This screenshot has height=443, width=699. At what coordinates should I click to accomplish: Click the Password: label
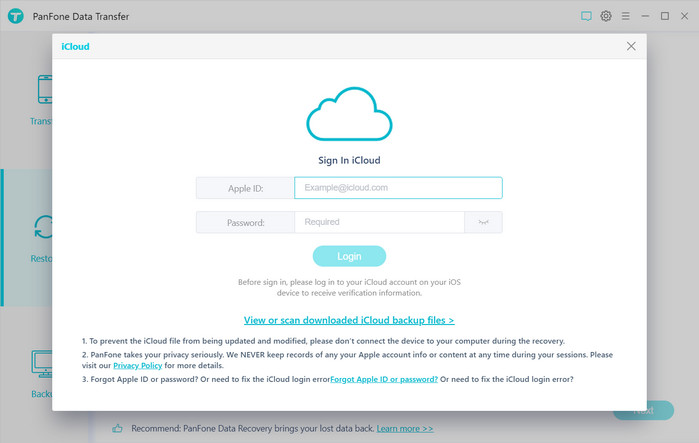tap(245, 222)
